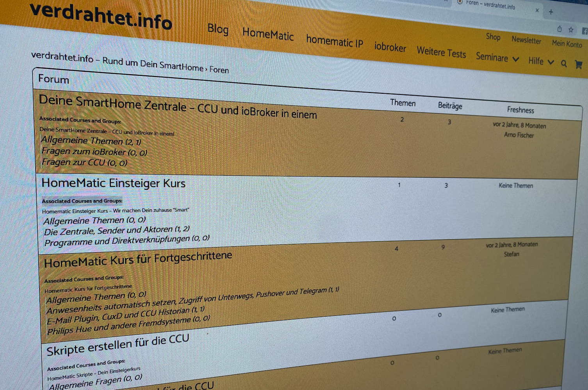Open Skripte erstellen für die CCU forum

[x=118, y=345]
